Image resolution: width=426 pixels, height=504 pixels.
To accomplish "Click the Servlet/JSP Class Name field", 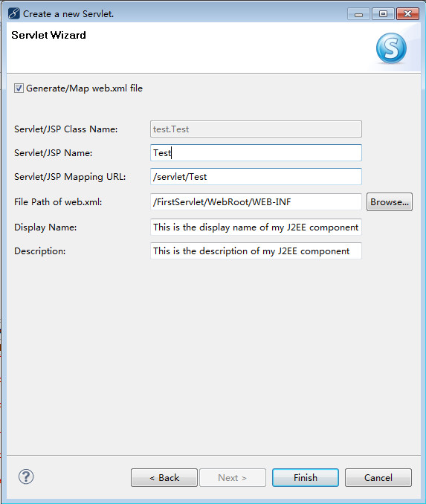I will pyautogui.click(x=256, y=129).
